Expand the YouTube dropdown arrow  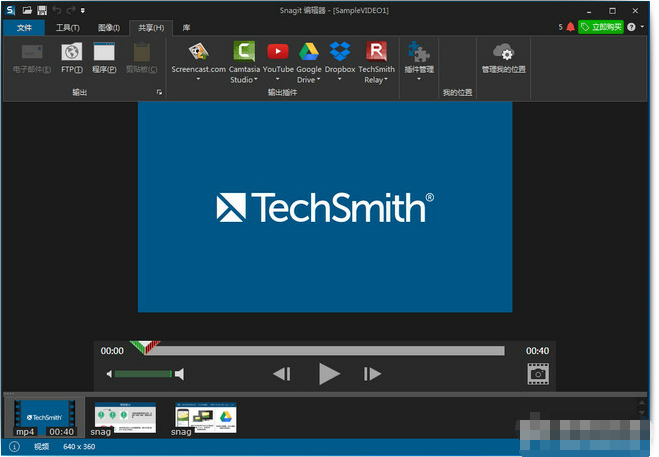click(x=277, y=79)
